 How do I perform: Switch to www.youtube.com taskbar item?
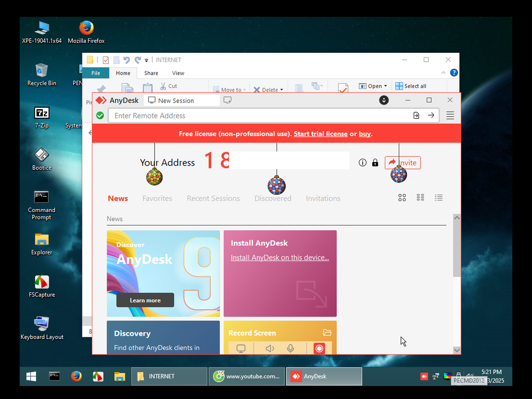pyautogui.click(x=247, y=376)
